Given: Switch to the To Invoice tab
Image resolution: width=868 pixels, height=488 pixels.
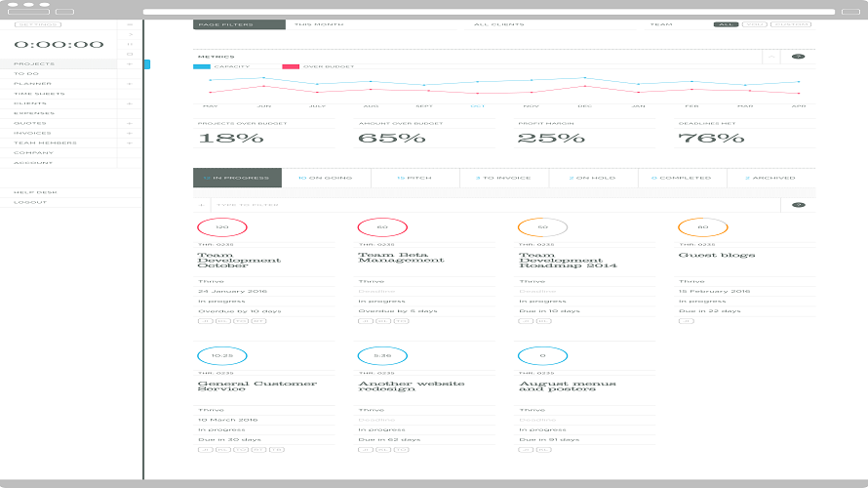Looking at the screenshot, I should pyautogui.click(x=504, y=178).
